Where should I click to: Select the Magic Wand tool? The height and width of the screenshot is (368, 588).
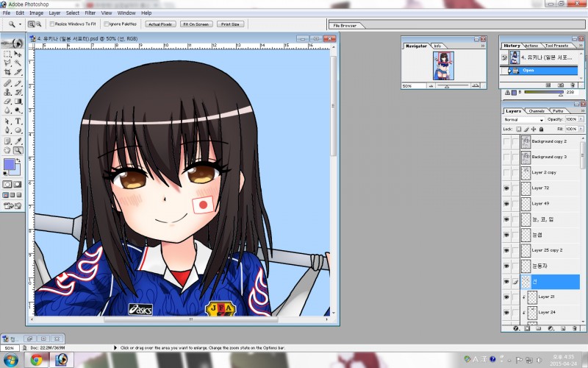18,63
